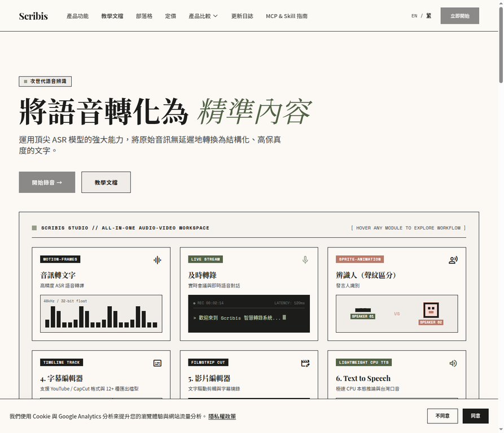Click the 立即開始 header button
This screenshot has height=433, width=504.
click(x=459, y=16)
